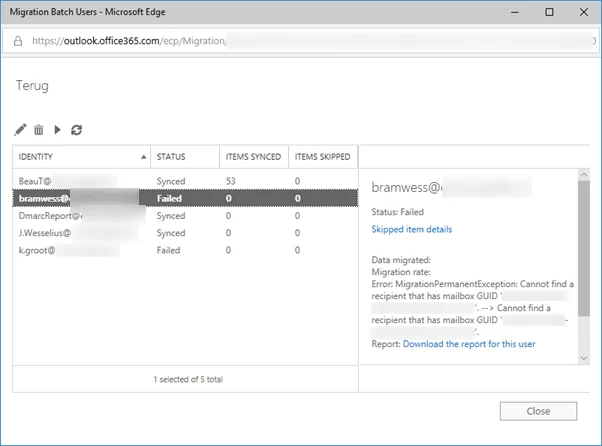Sort by the IDENTITY column arrow
This screenshot has height=446, width=602.
coord(143,157)
